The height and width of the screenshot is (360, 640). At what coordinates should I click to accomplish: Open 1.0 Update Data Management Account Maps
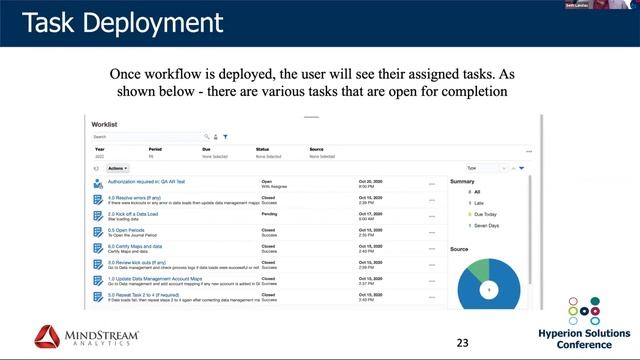155,279
